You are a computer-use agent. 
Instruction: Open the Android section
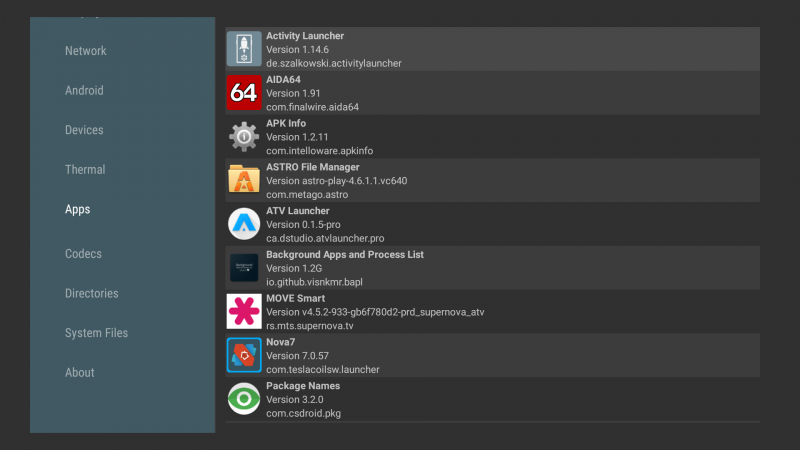tap(84, 90)
